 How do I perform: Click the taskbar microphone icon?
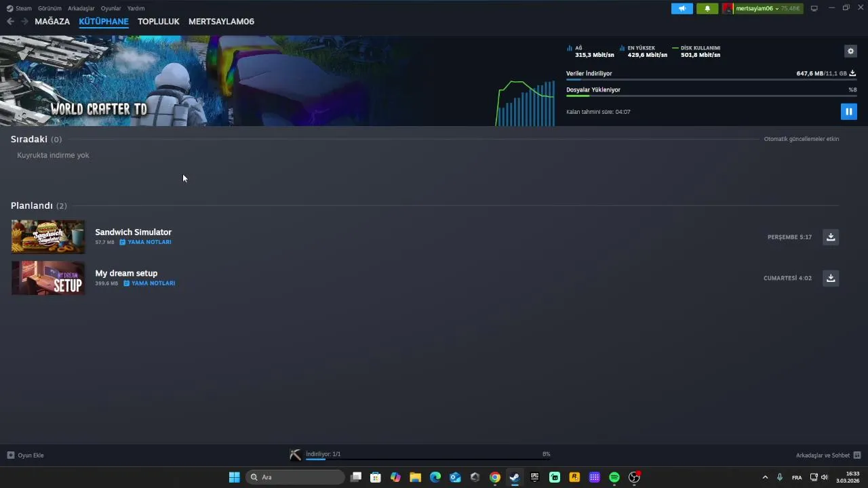[x=780, y=477]
